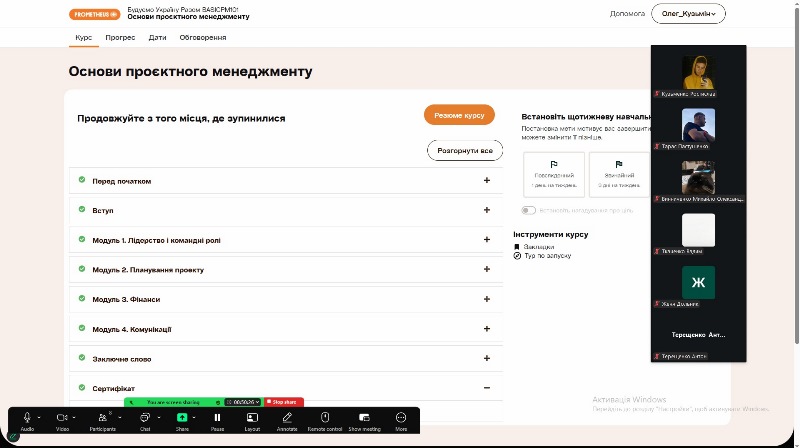Viewport: 800px width, 448px height.
Task: Click the green checkmark beside Модуль 1
Action: pos(82,239)
